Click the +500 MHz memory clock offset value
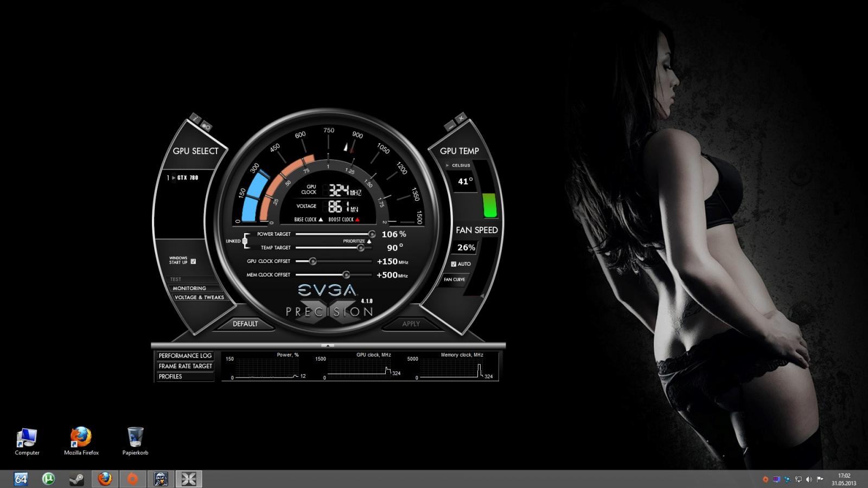Screen dimensions: 868x488 [392, 275]
